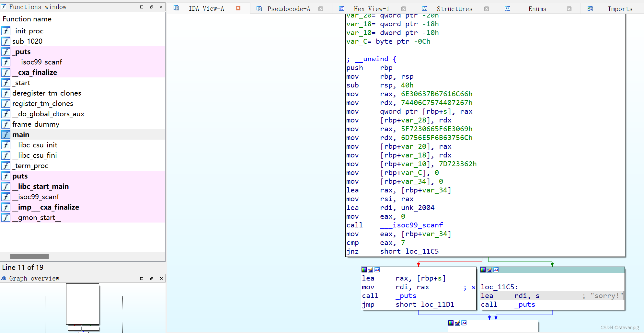
Task: Click the Graph overview panel icon
Action: click(x=4, y=278)
